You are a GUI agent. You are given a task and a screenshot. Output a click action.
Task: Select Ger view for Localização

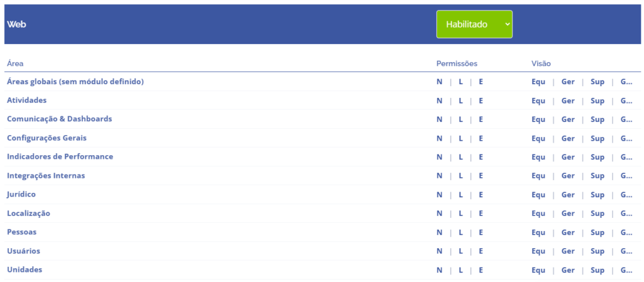pos(568,214)
